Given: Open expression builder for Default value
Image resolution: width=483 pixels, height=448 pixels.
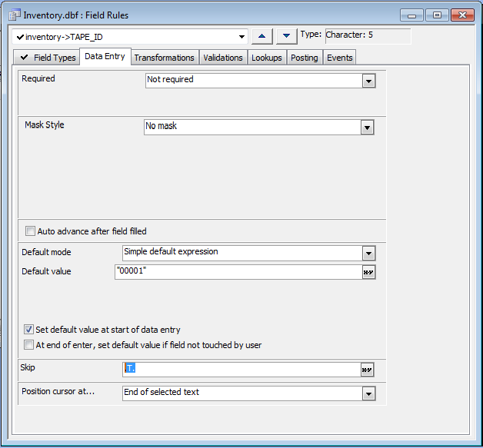Looking at the screenshot, I should [368, 272].
